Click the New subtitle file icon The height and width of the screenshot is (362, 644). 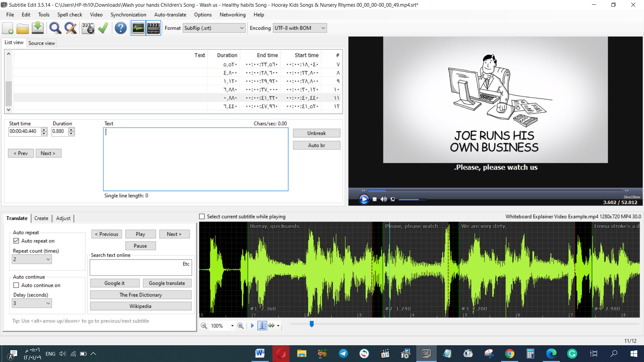coord(8,28)
